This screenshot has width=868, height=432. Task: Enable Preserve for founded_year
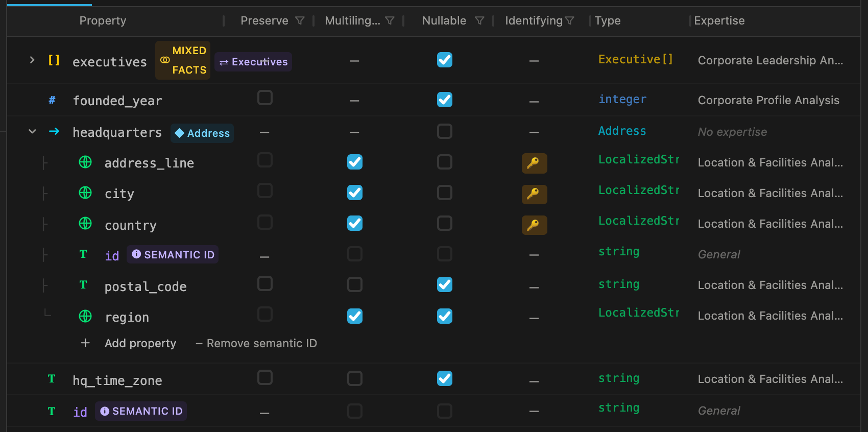click(x=265, y=98)
